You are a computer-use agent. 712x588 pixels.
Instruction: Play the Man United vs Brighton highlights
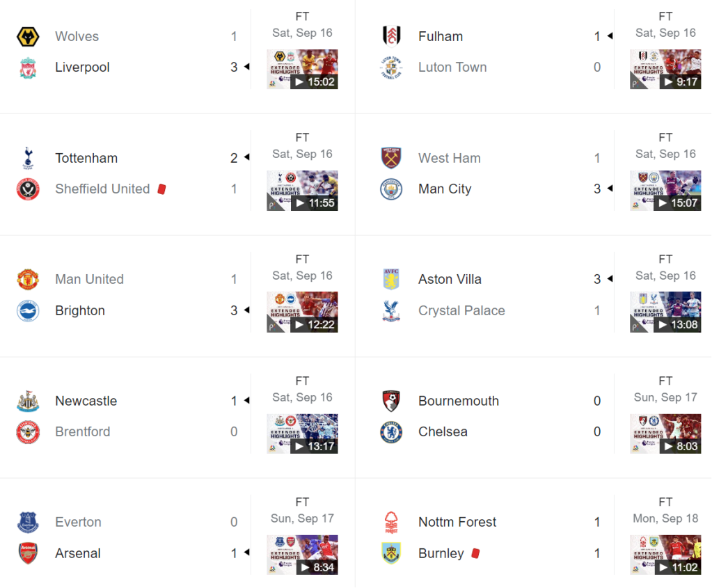point(302,312)
